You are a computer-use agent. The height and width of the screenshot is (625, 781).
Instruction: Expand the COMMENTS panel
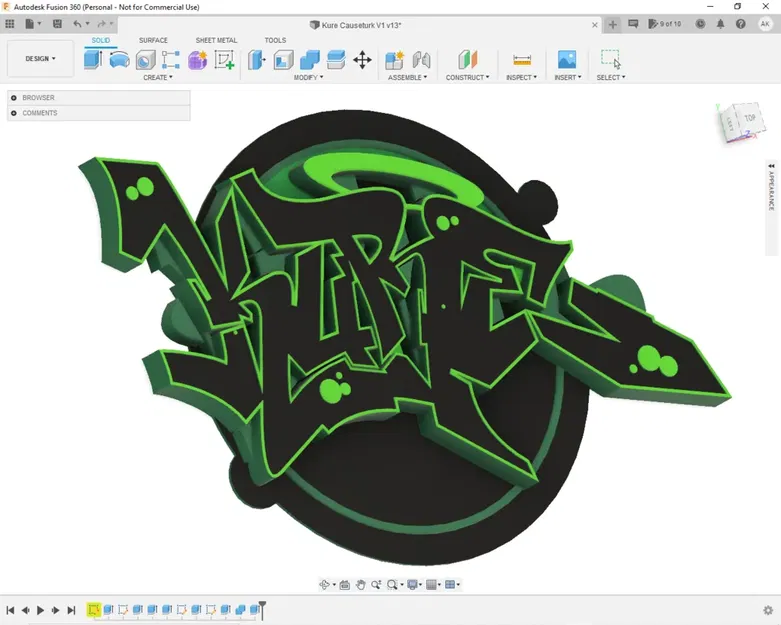pos(14,113)
